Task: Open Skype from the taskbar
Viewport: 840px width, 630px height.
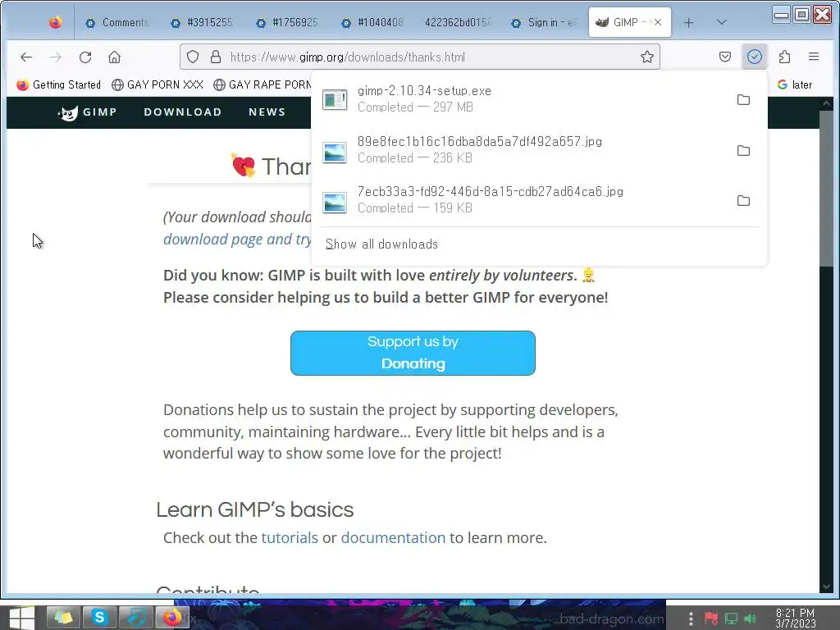Action: (x=99, y=617)
